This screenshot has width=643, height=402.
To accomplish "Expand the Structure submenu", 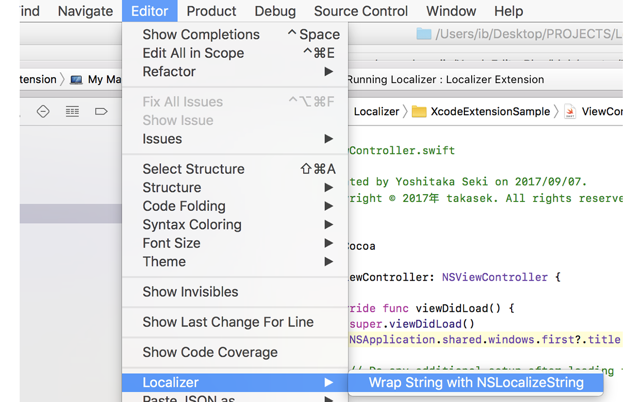I will [x=235, y=187].
